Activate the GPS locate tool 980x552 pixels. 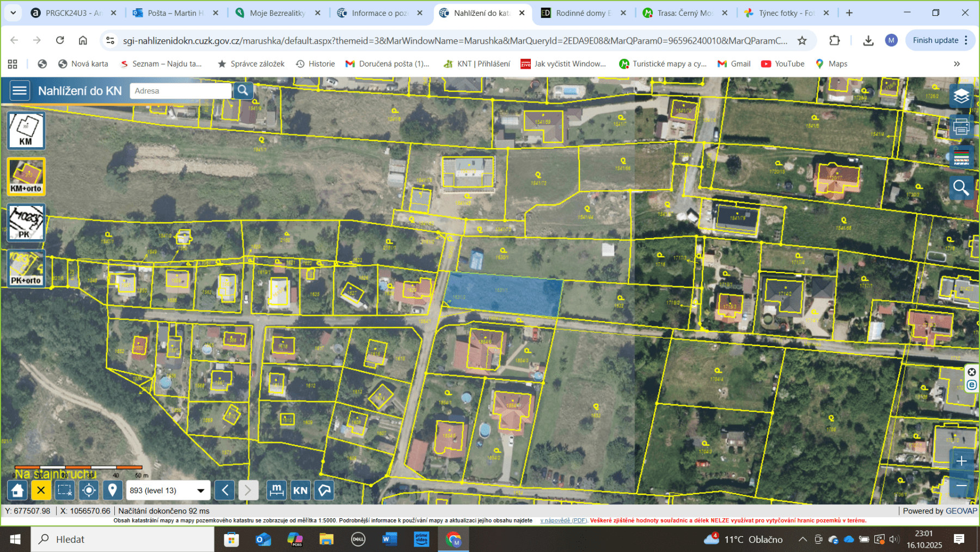click(89, 490)
